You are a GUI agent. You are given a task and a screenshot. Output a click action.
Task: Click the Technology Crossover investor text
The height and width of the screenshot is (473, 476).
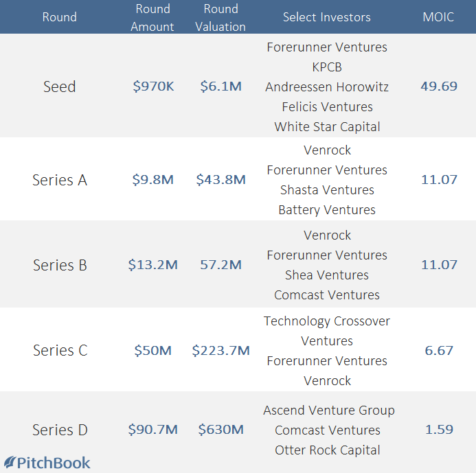tap(327, 321)
